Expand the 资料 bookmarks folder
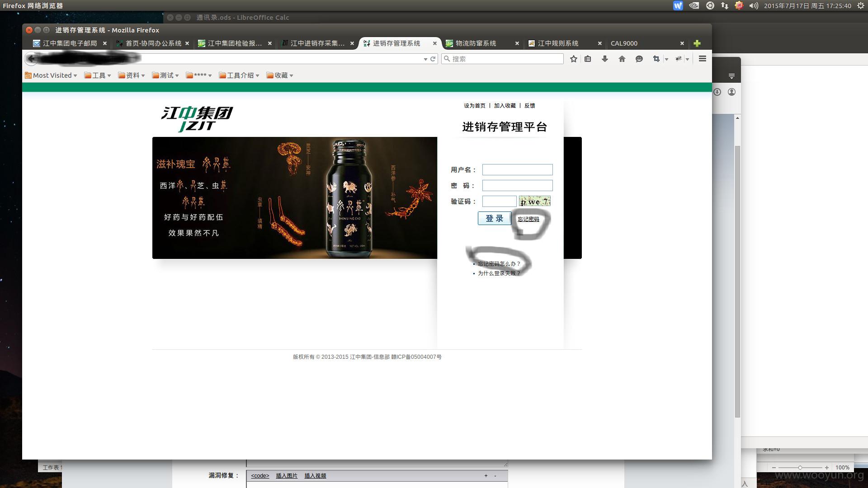This screenshot has width=868, height=488. [132, 75]
